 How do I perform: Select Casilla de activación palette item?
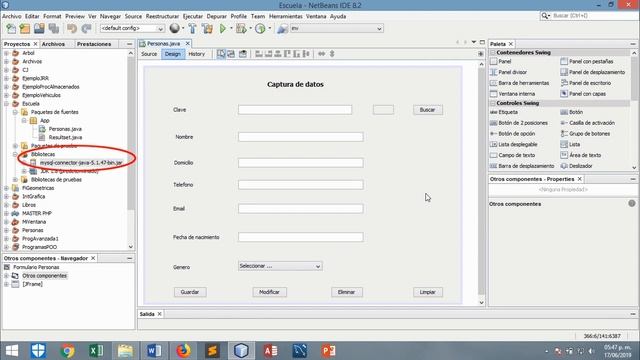click(x=587, y=123)
